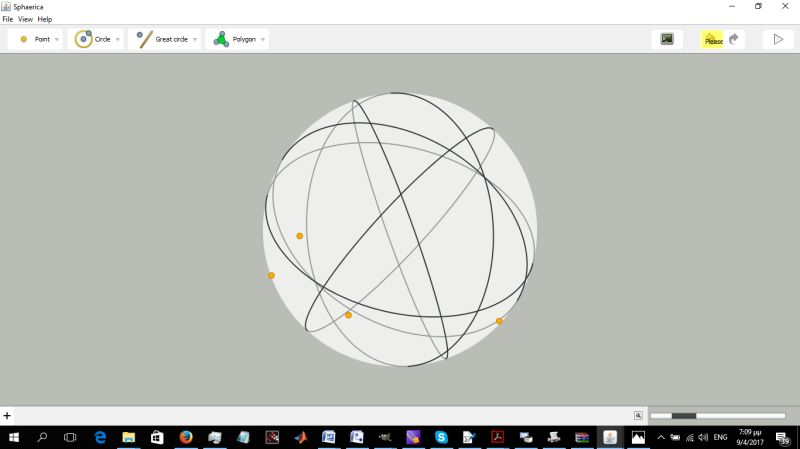Restore down the Sphaerica window
800x449 pixels.
pos(759,6)
